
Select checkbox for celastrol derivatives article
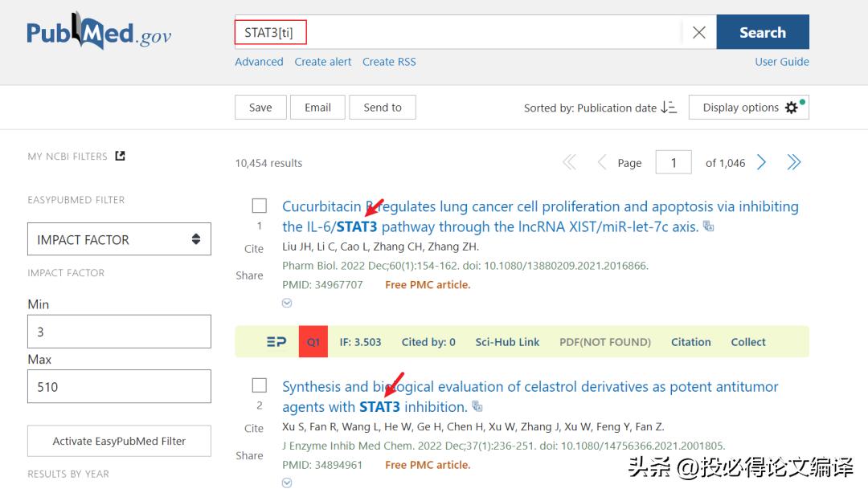(259, 385)
